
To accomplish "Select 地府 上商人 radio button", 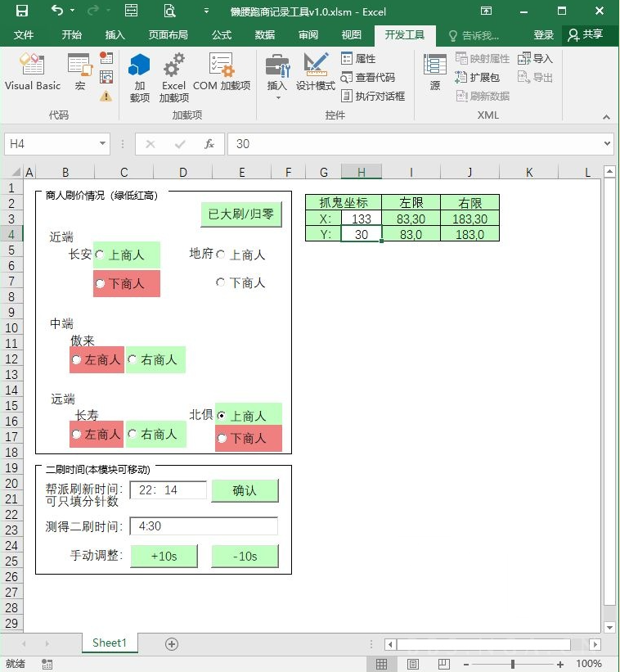I will pyautogui.click(x=221, y=255).
